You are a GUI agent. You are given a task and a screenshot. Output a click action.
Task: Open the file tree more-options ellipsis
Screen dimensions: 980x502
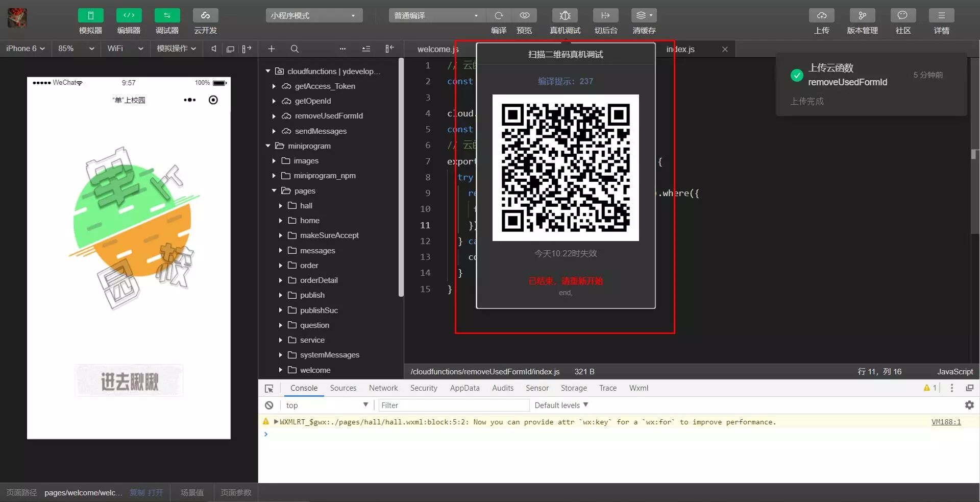coord(342,49)
